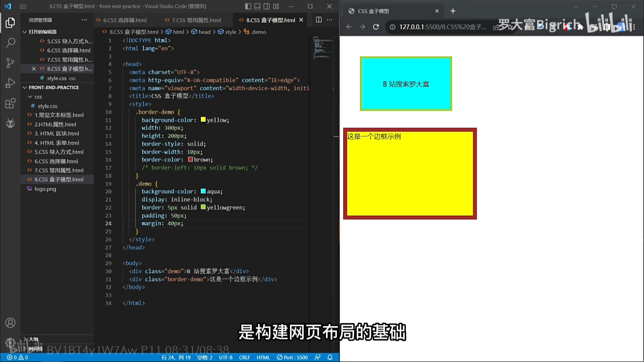The height and width of the screenshot is (362, 644).
Task: Open the Run and Debug view
Action: 10,83
